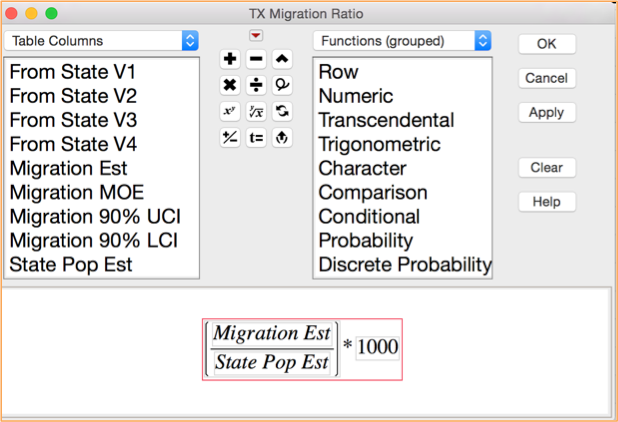The height and width of the screenshot is (422, 618).
Task: Click the change sign (+/-) icon
Action: (230, 138)
